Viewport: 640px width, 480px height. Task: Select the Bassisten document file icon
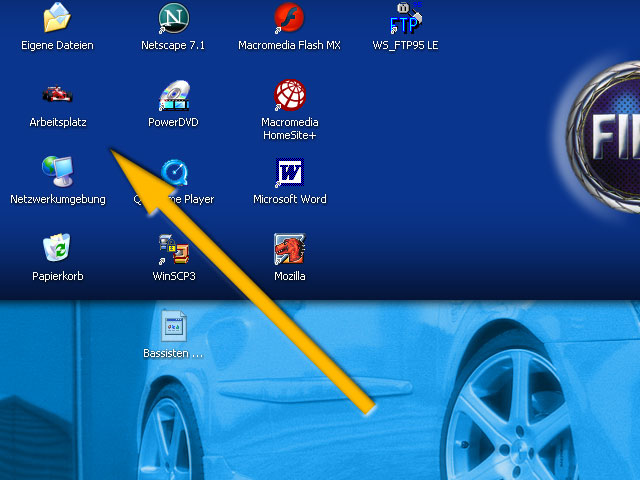174,326
